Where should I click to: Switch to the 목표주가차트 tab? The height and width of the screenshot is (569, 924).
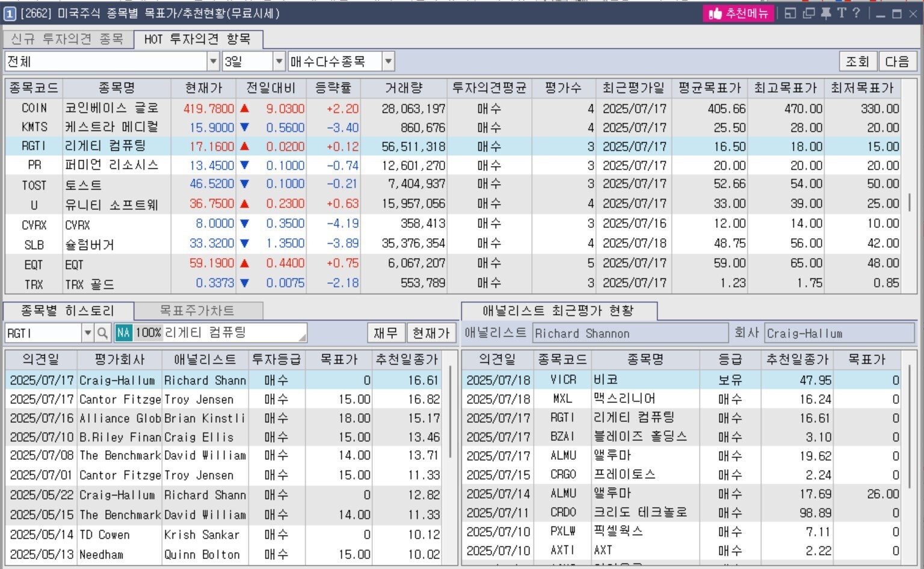click(x=197, y=311)
